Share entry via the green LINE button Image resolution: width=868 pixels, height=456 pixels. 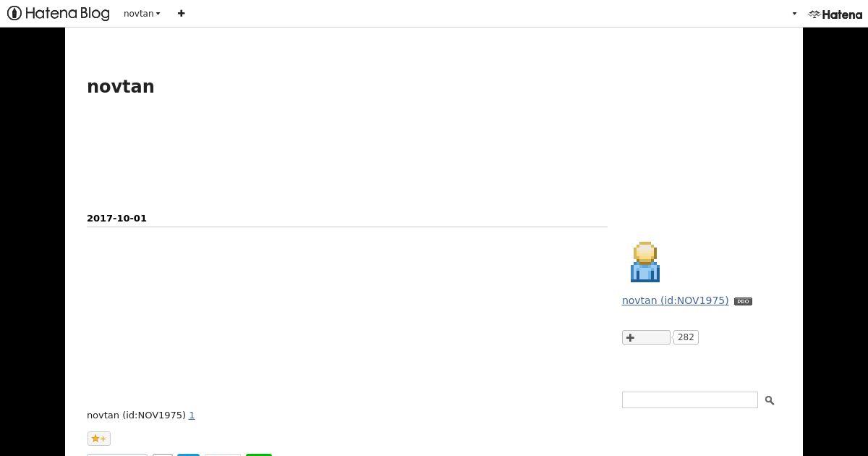click(x=259, y=455)
